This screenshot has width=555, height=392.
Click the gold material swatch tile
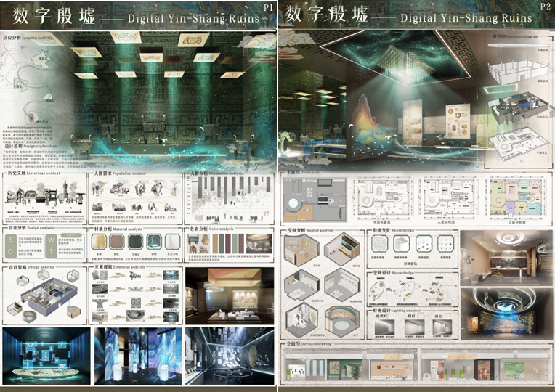(x=100, y=242)
